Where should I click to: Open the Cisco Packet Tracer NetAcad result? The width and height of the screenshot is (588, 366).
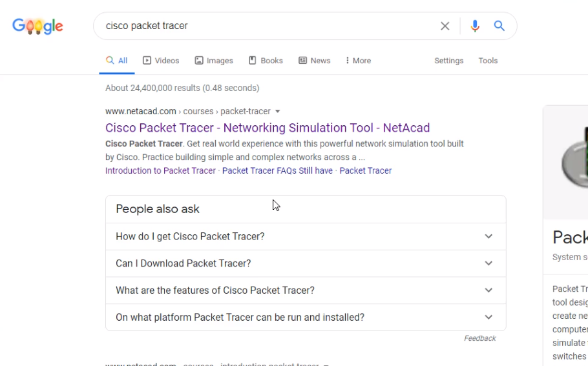(267, 128)
